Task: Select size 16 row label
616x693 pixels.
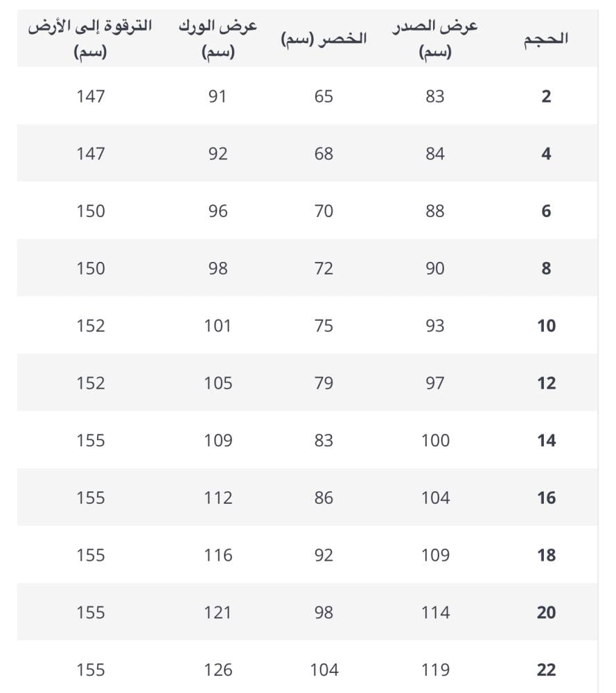Action: pyautogui.click(x=546, y=498)
